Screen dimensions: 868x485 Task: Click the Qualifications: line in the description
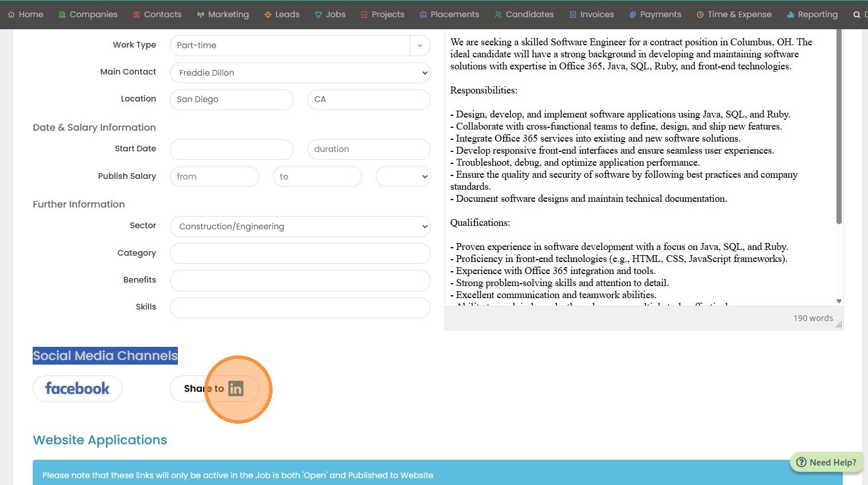click(x=480, y=223)
